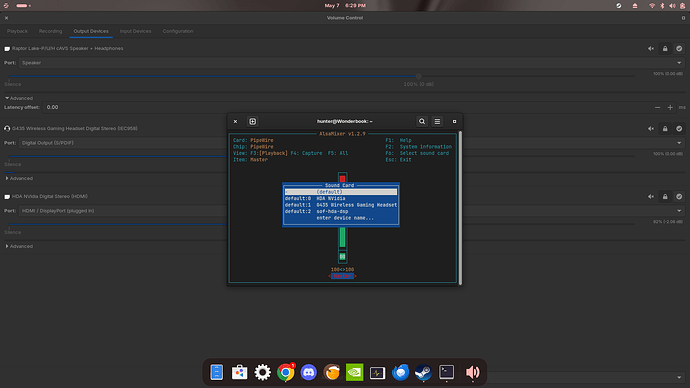Open the Digital Output (S/PDIF) port dropdown
Screen dimensions: 690x388
[x=352, y=143]
